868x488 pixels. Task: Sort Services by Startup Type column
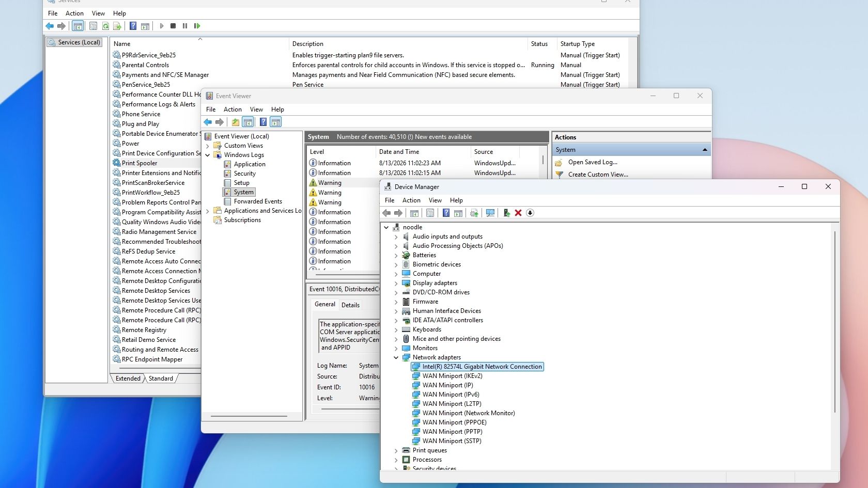coord(593,44)
